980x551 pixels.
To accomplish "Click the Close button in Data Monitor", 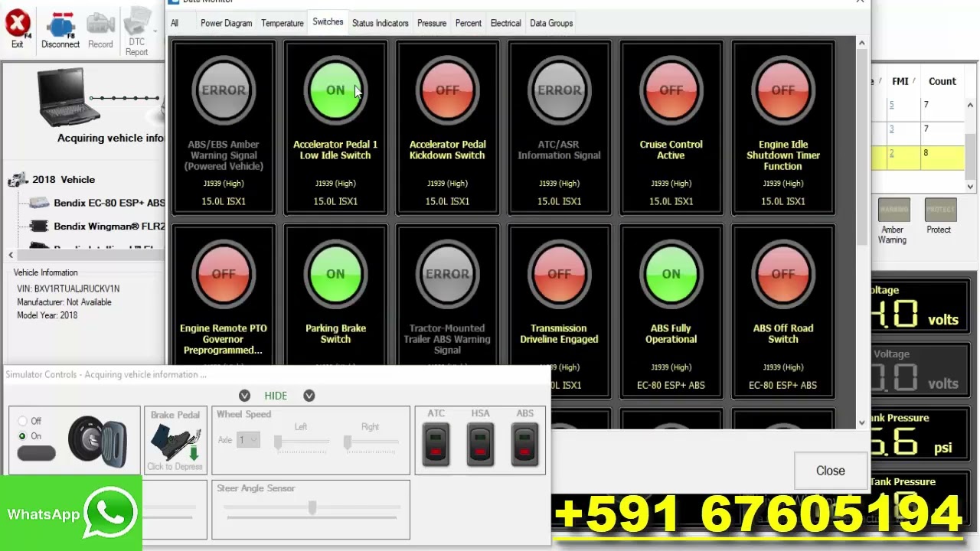I will coord(831,471).
